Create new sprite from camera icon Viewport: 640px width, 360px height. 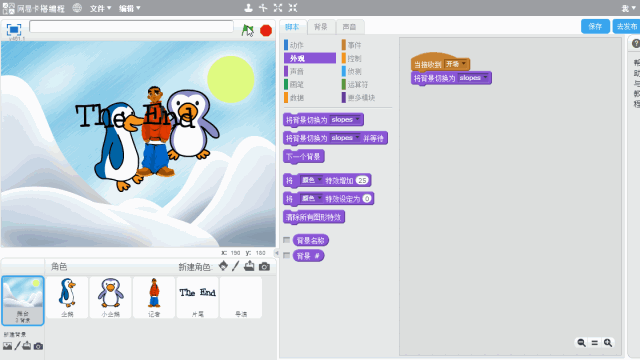click(x=264, y=267)
